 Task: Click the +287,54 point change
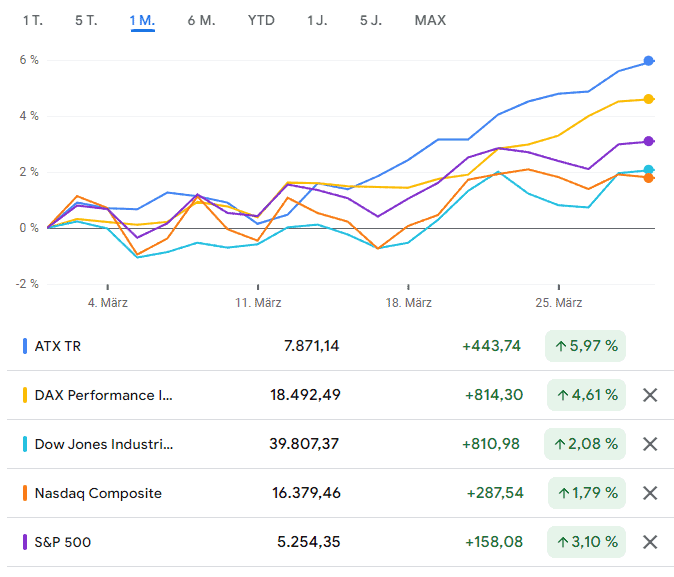495,493
